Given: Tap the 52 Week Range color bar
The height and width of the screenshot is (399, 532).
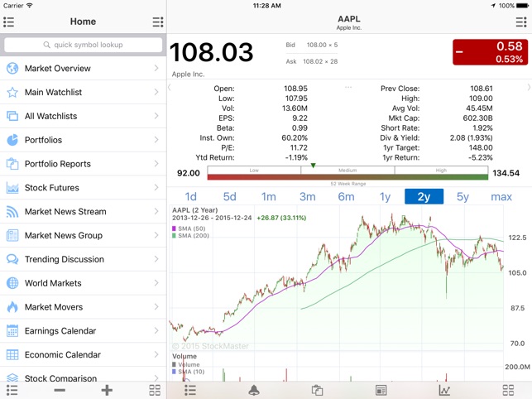Looking at the screenshot, I should (347, 177).
